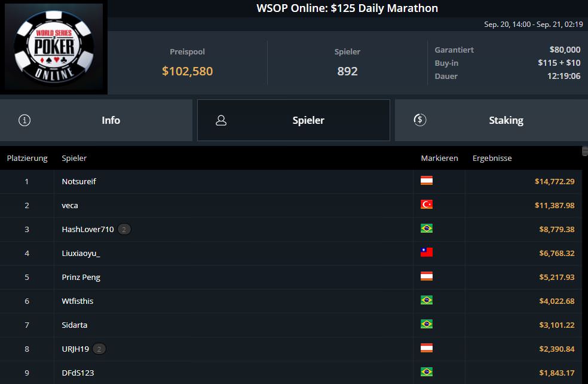Click rank number 1 cell

point(27,182)
